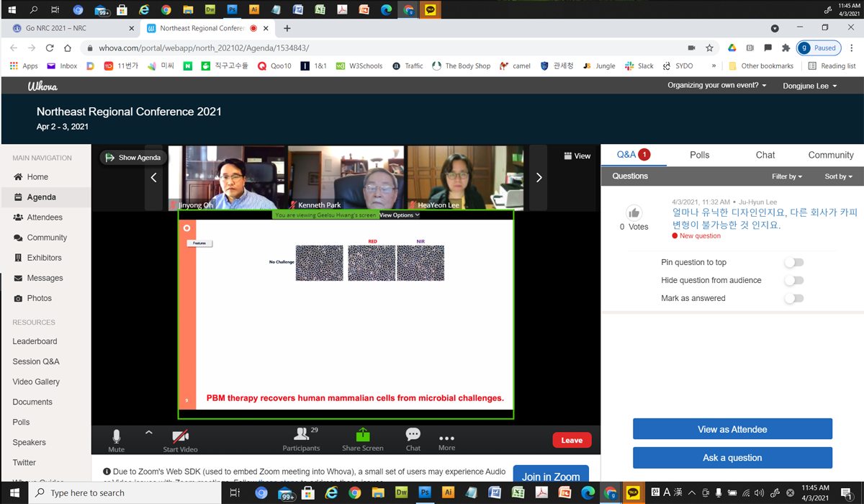Open the Chrome three-dot menu
This screenshot has width=864, height=504.
[x=850, y=48]
